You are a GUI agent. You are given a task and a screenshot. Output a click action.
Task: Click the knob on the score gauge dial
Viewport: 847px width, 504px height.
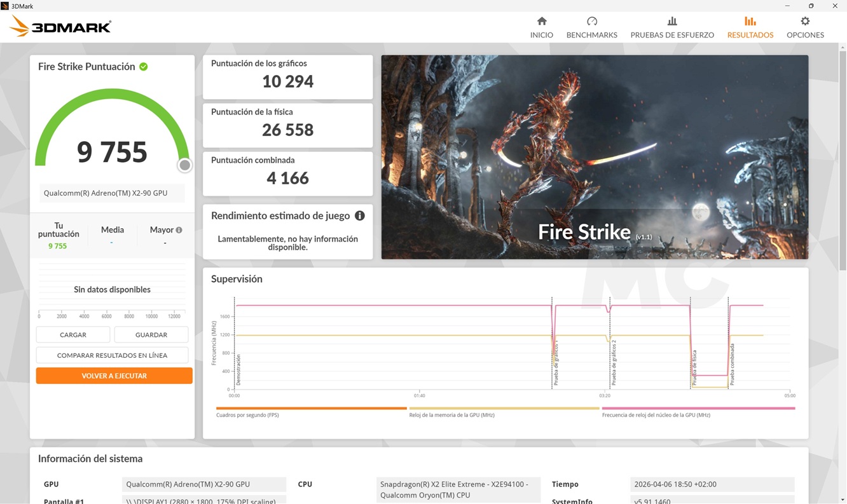[184, 165]
